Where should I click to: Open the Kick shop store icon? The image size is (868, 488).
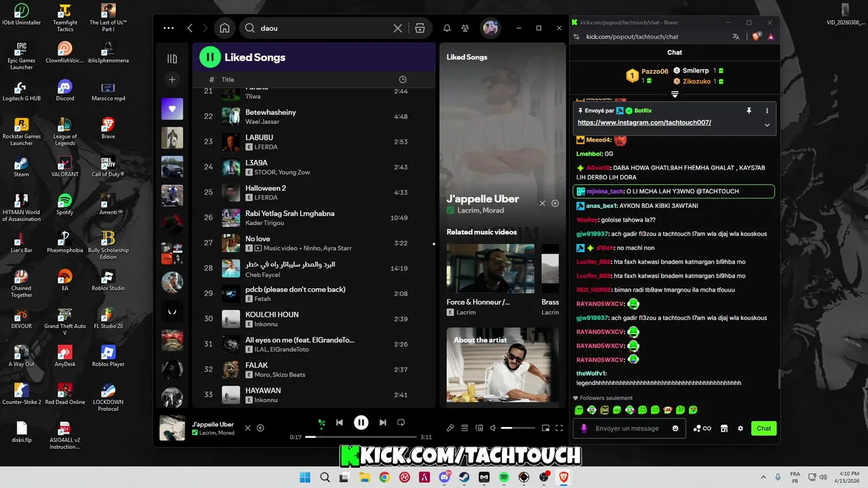(x=724, y=428)
